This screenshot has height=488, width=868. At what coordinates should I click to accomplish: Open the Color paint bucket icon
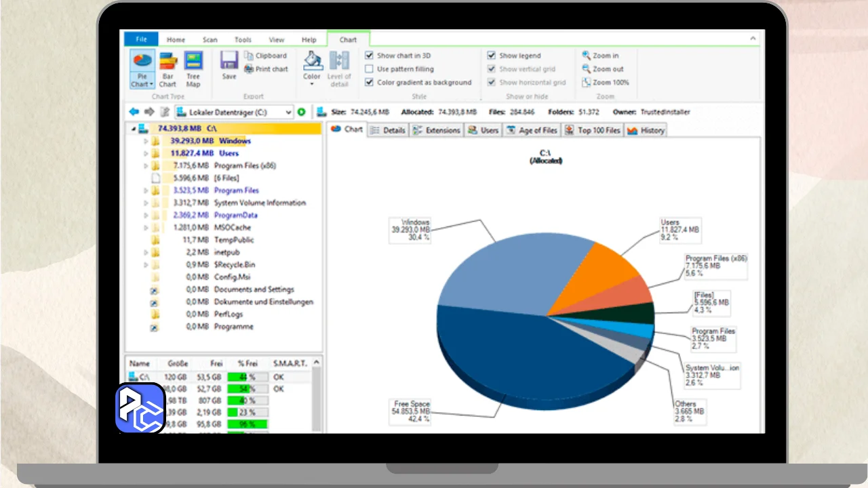[312, 61]
